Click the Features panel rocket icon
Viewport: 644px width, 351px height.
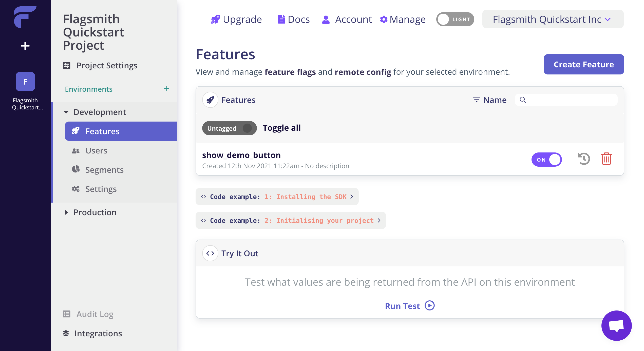tap(210, 100)
